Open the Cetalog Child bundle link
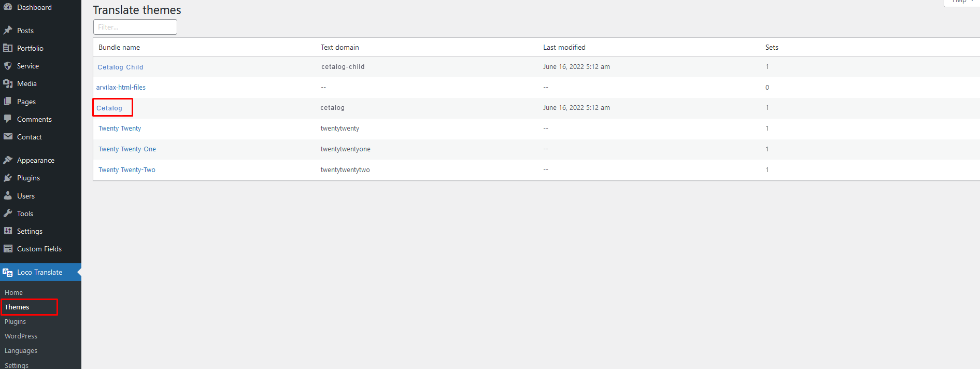The height and width of the screenshot is (369, 980). 120,67
